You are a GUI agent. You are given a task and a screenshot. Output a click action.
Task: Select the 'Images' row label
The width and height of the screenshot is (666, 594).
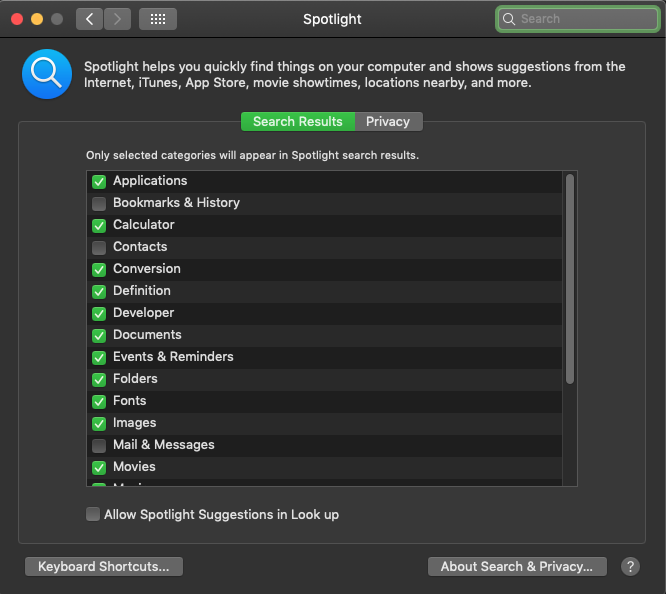[135, 423]
